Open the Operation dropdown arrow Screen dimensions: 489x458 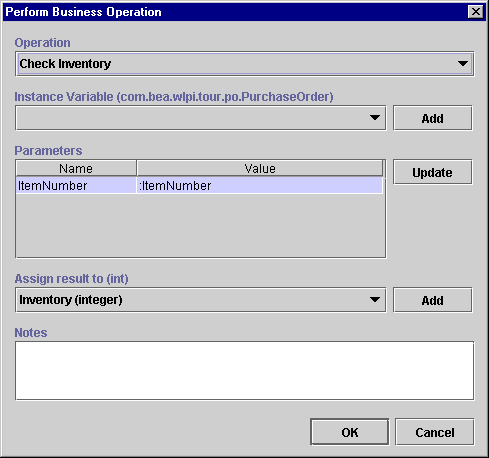(x=463, y=63)
